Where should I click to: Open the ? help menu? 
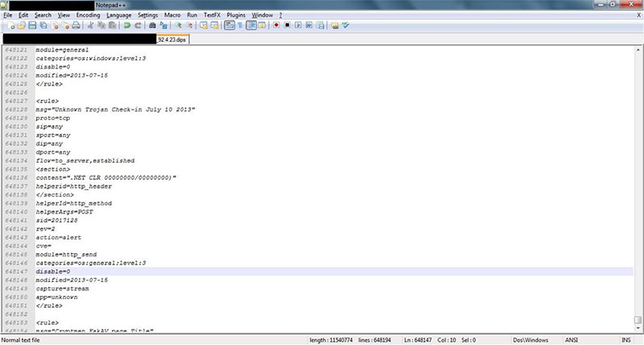click(280, 15)
